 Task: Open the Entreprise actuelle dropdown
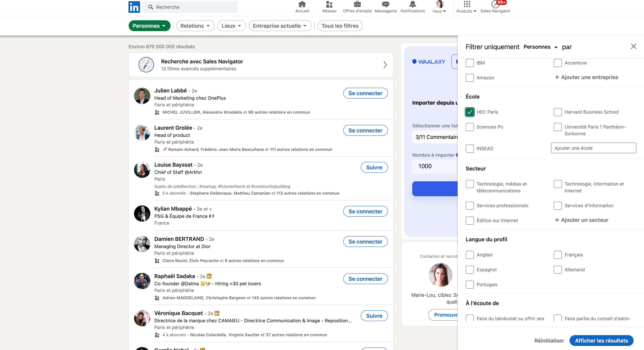click(280, 26)
